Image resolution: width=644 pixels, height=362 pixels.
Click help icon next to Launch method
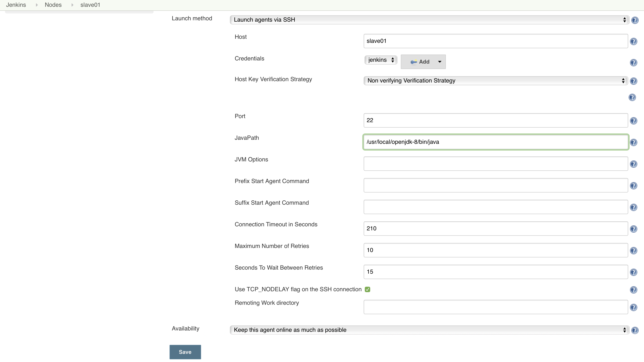click(x=635, y=20)
